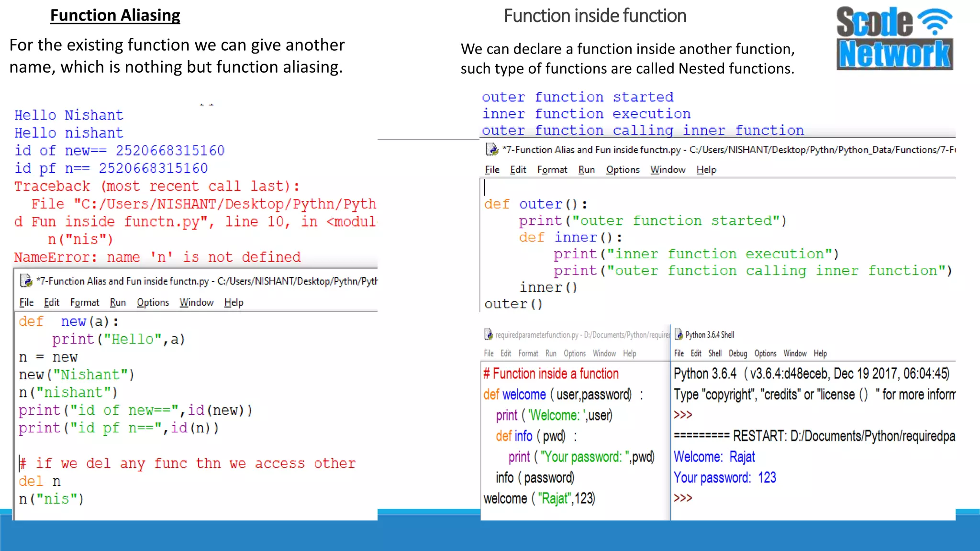Click 'def new(a):' line in left editor

tap(68, 321)
